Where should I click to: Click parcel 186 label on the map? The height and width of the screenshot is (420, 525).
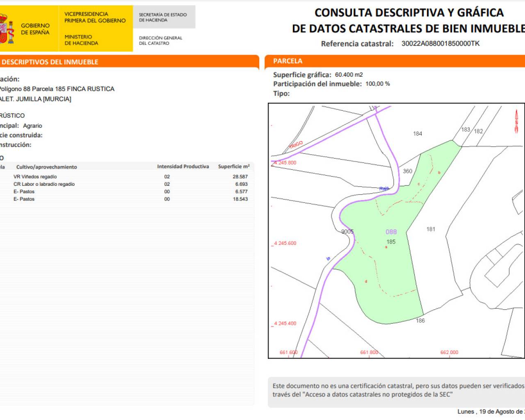(420, 321)
